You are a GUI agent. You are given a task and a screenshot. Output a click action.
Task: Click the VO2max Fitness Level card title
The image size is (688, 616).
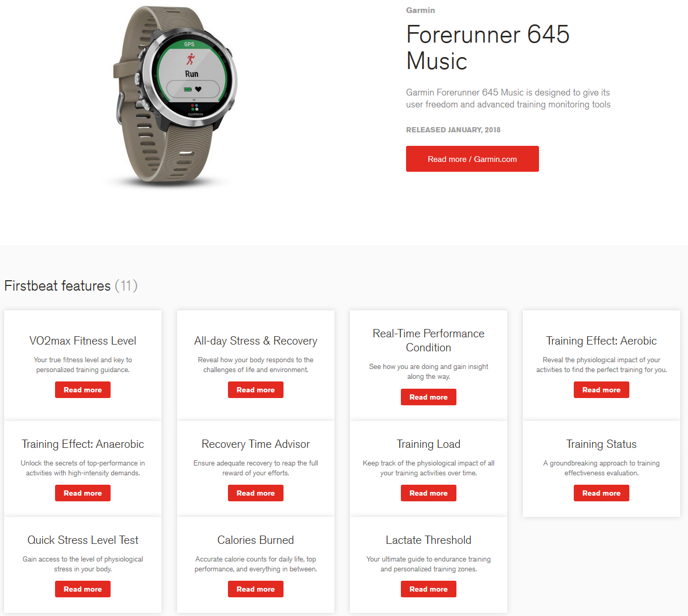(83, 341)
